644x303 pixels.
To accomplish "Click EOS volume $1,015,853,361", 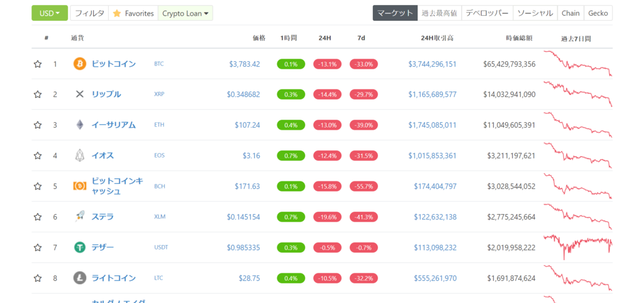I will [x=432, y=156].
